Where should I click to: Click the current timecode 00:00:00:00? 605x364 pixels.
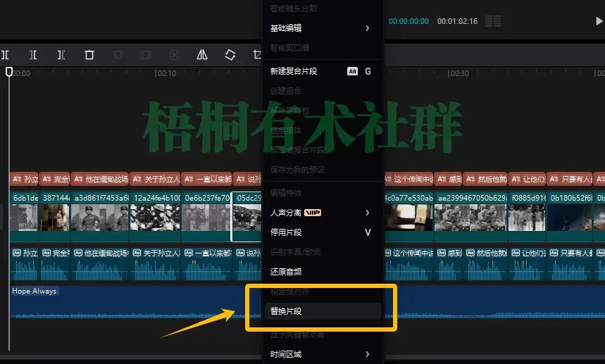408,21
